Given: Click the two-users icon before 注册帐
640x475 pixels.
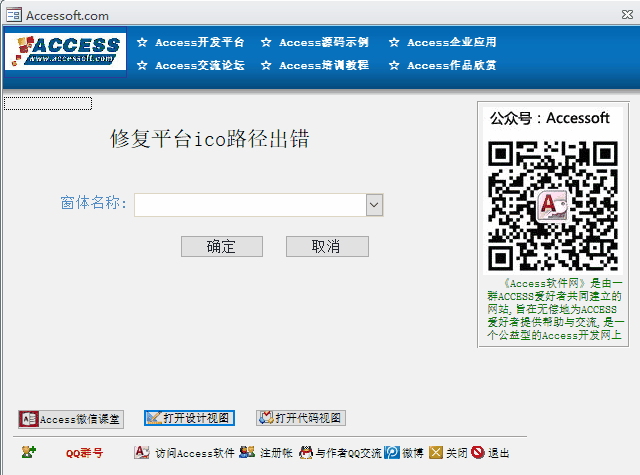Looking at the screenshot, I should (247, 452).
